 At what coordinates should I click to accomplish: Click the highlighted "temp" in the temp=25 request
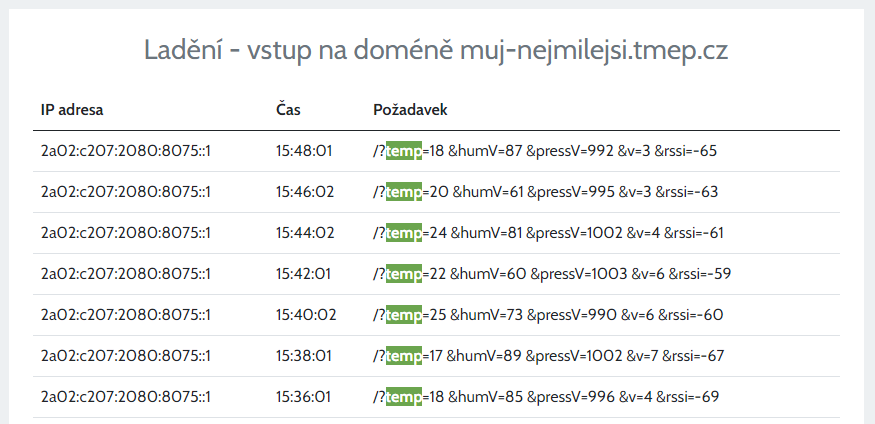pos(404,315)
